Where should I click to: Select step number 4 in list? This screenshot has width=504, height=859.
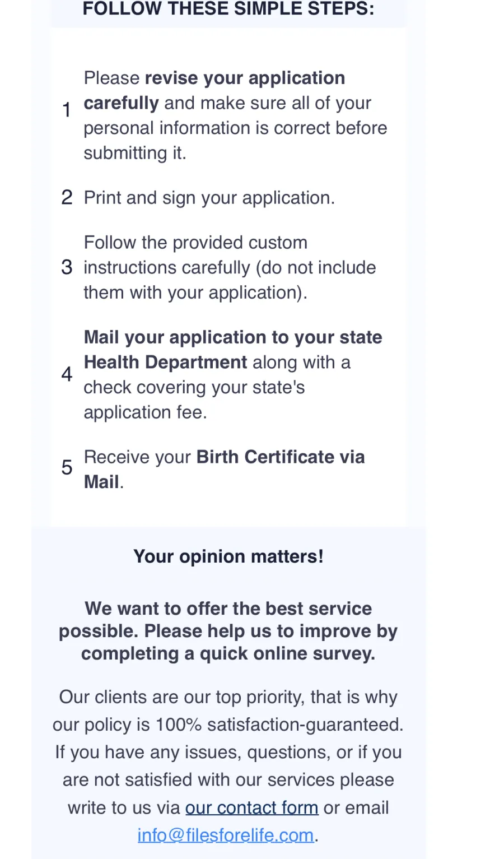[67, 374]
